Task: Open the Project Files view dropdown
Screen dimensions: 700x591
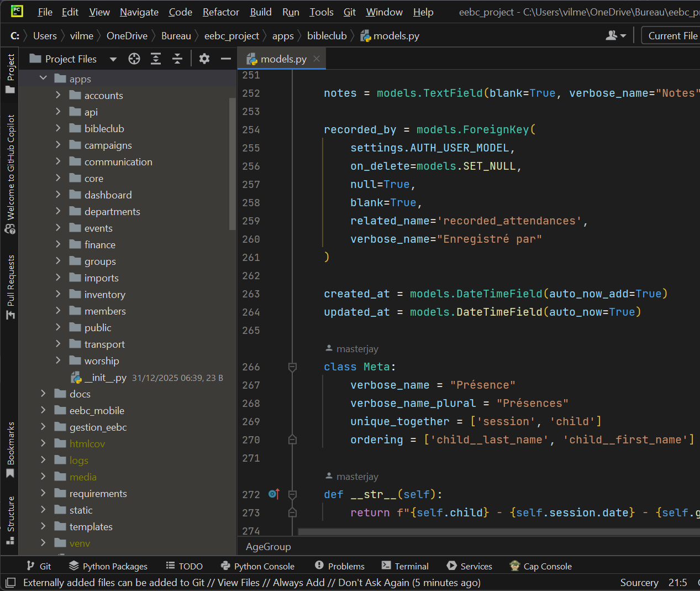Action: coord(113,59)
